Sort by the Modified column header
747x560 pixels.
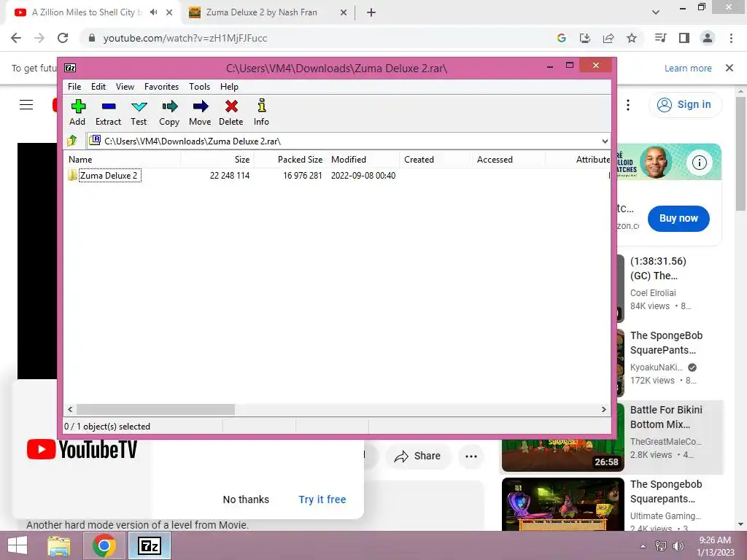pos(363,160)
